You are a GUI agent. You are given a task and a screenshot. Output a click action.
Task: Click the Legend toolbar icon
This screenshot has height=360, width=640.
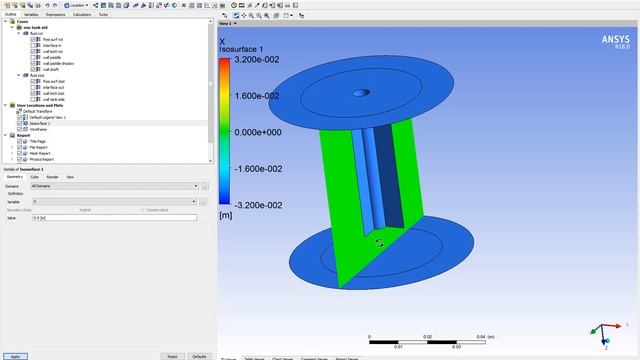pos(151,5)
